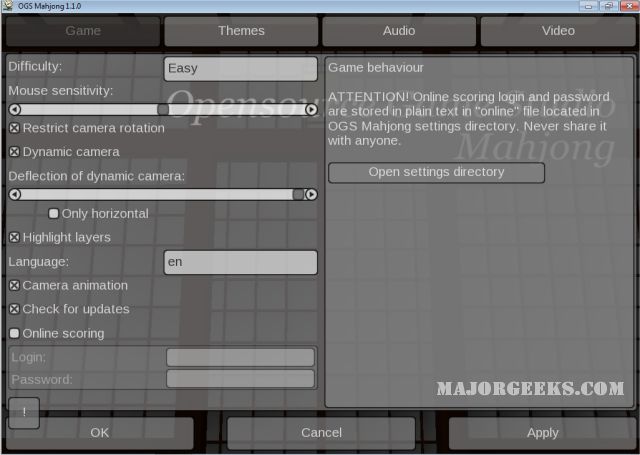Open the Themes tab
The height and width of the screenshot is (455, 640).
tap(241, 31)
